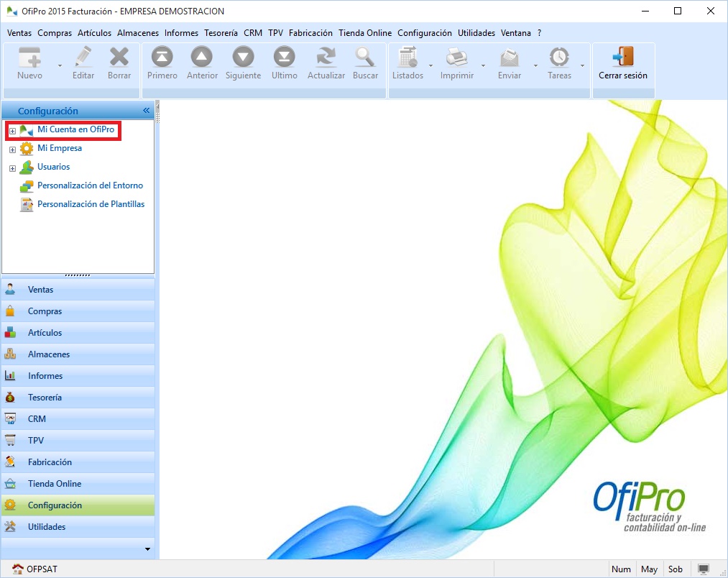Expand the Usuarios tree node
728x578 pixels.
point(12,168)
